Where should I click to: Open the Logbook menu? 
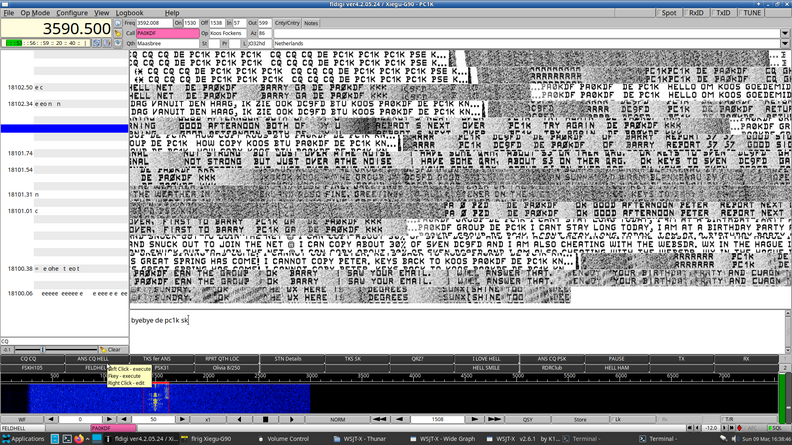click(129, 13)
